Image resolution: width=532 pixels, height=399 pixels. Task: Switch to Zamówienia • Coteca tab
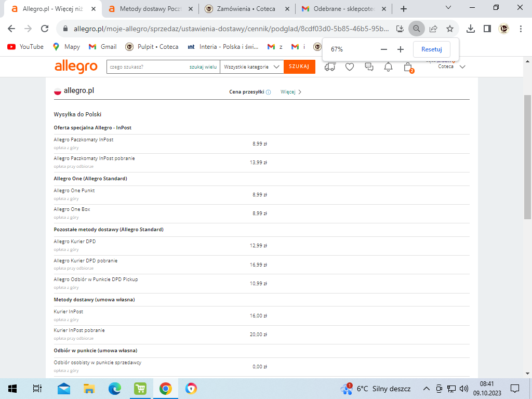click(246, 9)
